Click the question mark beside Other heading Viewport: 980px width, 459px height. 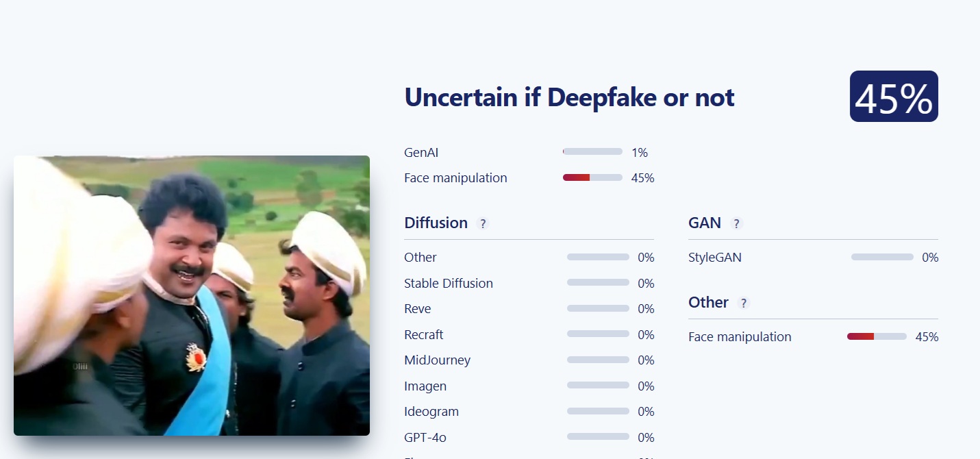(x=744, y=303)
